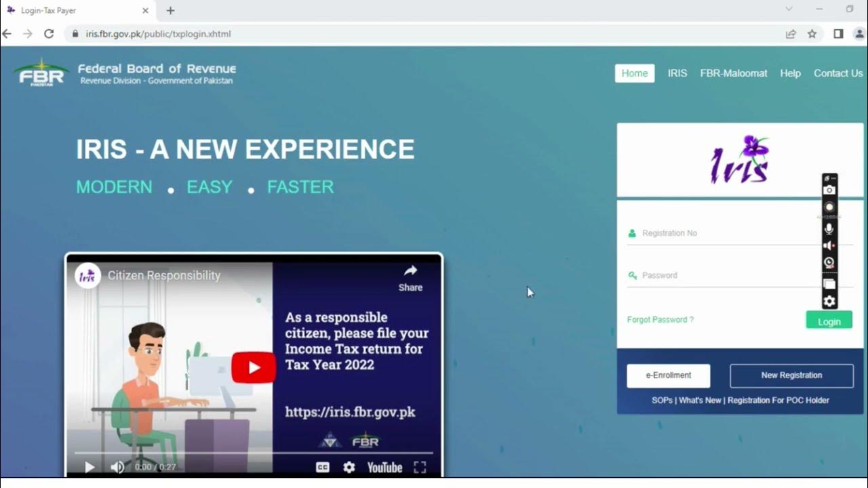868x488 pixels.
Task: Mute the video with speaker icon
Action: click(x=117, y=467)
